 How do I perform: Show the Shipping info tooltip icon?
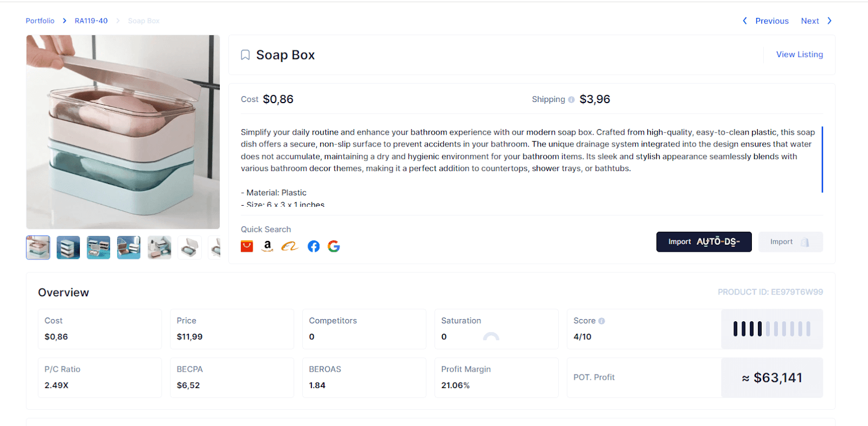pyautogui.click(x=571, y=99)
